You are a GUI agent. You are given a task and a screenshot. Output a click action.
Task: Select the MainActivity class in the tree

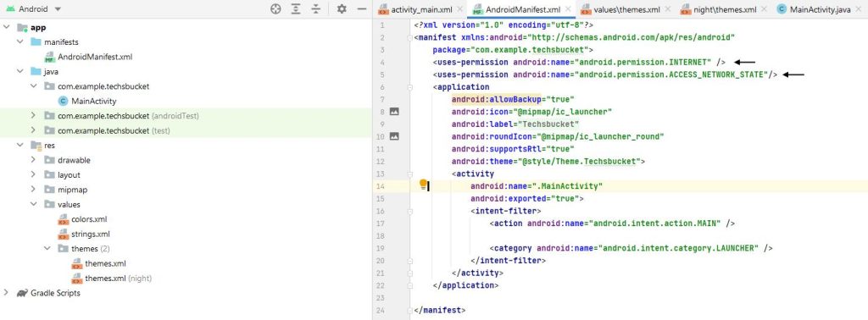point(93,101)
